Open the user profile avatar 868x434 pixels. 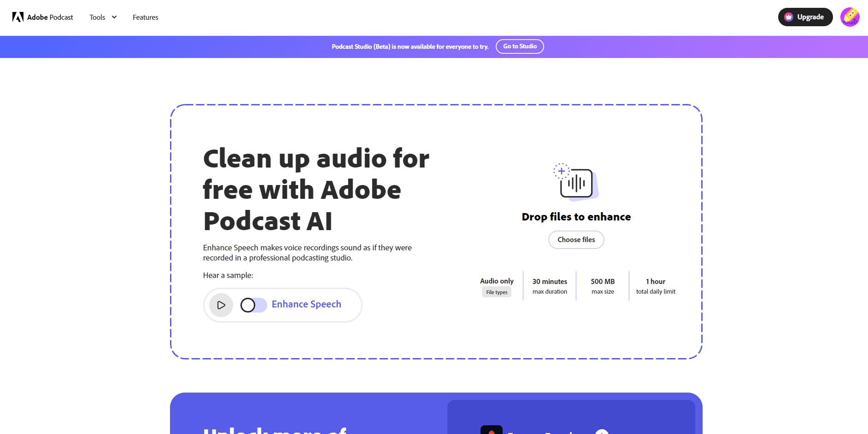[850, 17]
